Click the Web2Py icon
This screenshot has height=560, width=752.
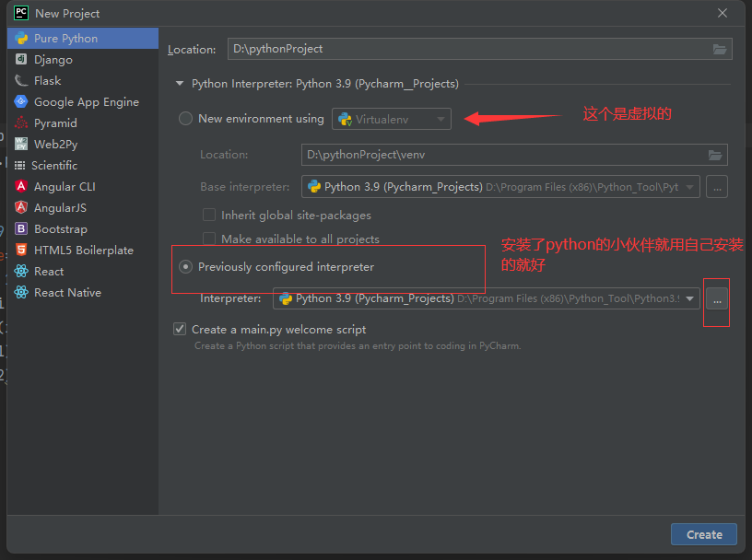pyautogui.click(x=21, y=144)
